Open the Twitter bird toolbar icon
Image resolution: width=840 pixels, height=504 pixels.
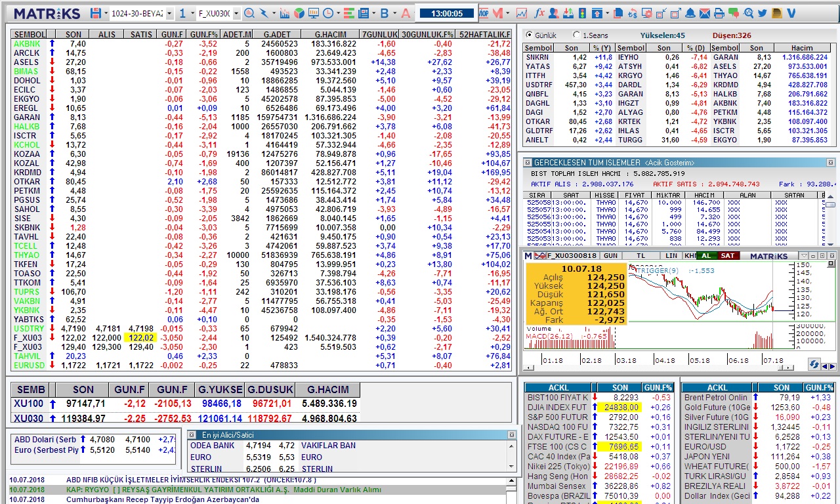tap(763, 13)
